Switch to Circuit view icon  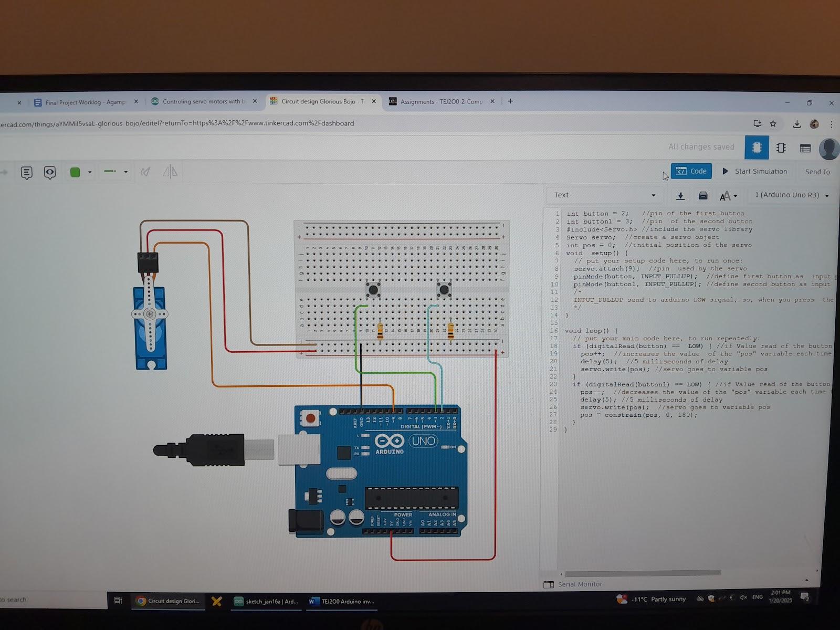click(757, 148)
